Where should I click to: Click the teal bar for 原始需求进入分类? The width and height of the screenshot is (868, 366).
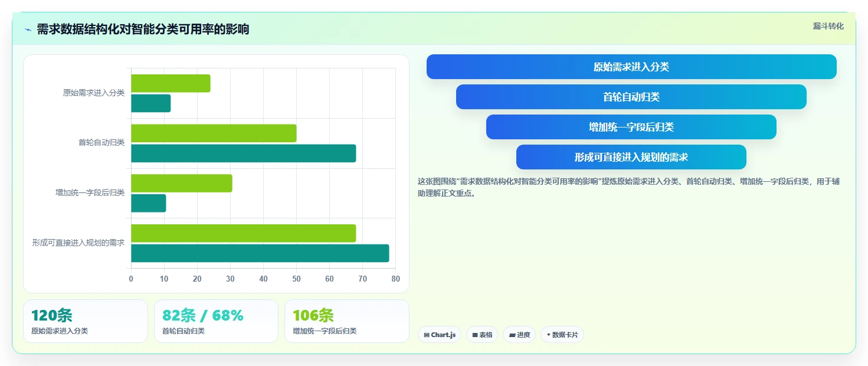(x=151, y=103)
